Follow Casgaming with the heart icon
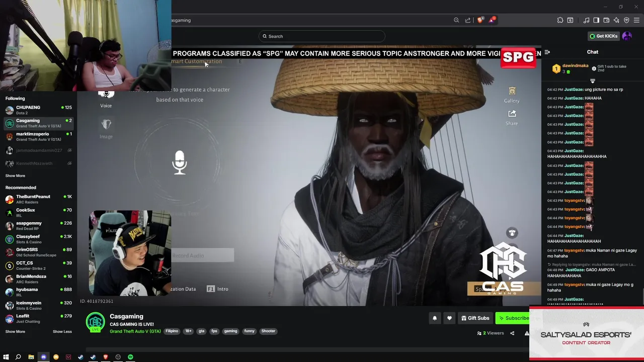The image size is (644, 362). (449, 318)
